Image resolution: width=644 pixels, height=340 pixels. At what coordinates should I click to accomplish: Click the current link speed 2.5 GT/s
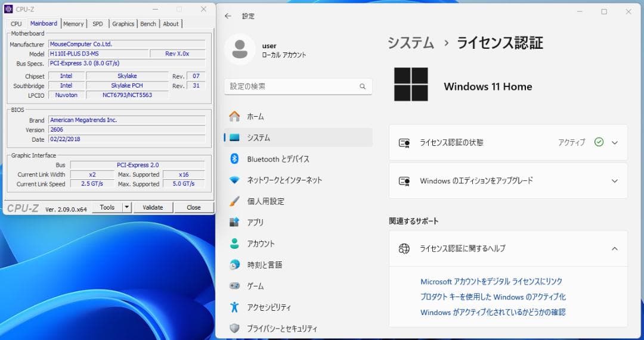92,184
